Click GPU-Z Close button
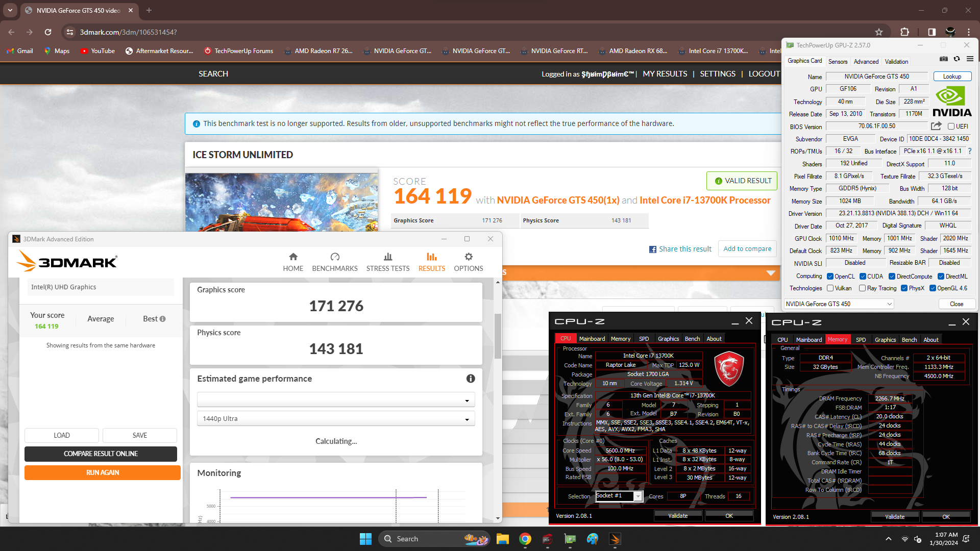The height and width of the screenshot is (551, 980). 957,304
